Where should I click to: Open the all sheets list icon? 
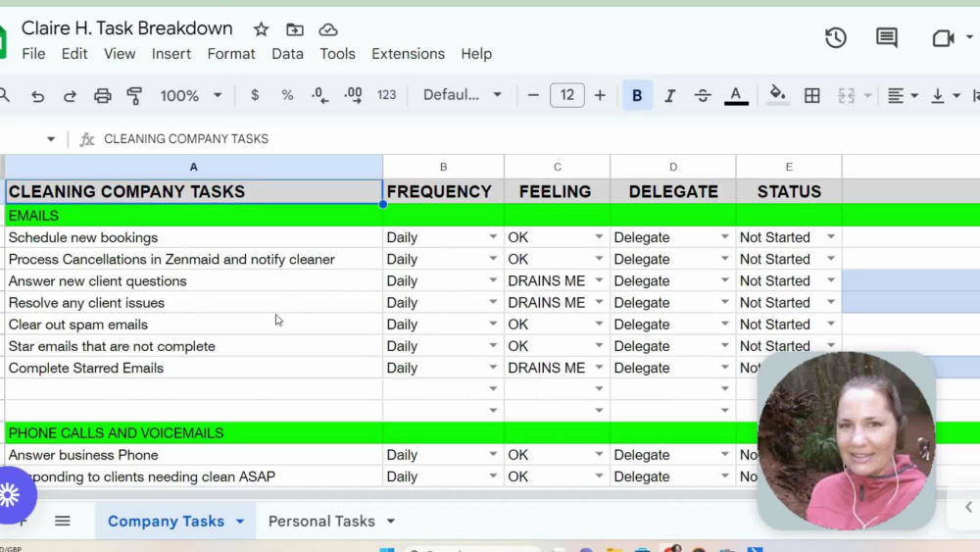62,521
